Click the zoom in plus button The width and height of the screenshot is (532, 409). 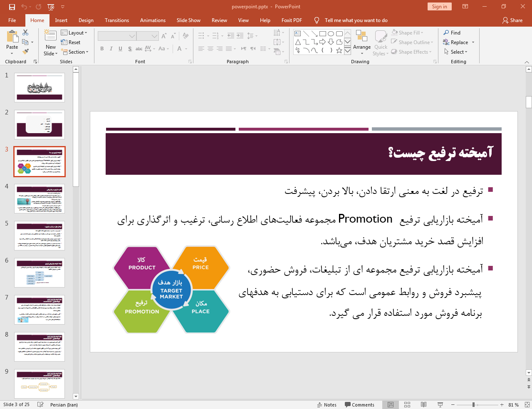pyautogui.click(x=502, y=405)
